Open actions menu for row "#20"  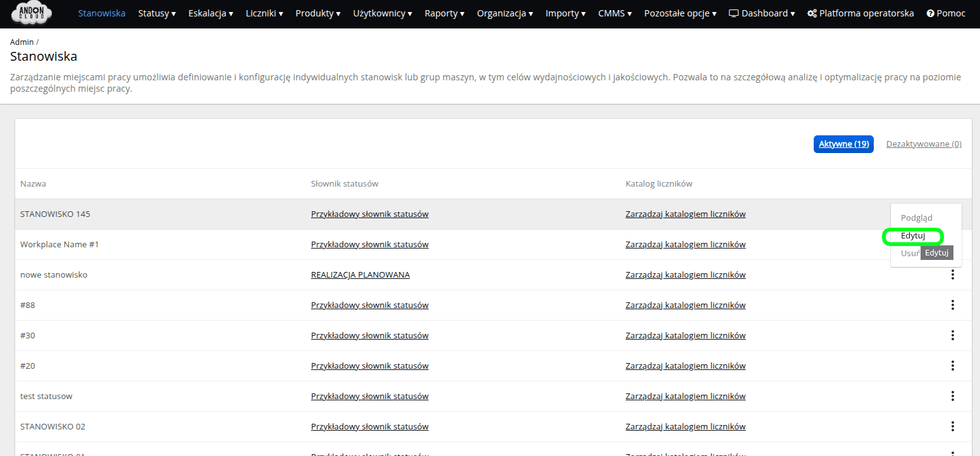[953, 366]
